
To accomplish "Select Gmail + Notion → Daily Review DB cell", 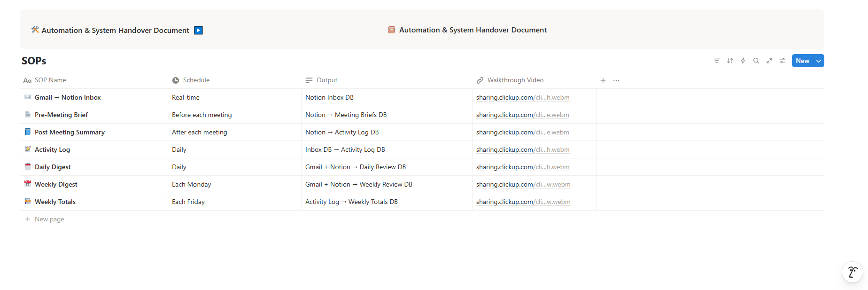I will tap(387, 167).
